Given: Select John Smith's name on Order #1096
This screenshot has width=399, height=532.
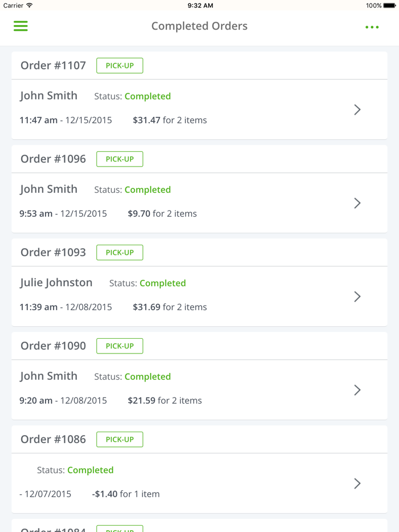Looking at the screenshot, I should click(49, 189).
